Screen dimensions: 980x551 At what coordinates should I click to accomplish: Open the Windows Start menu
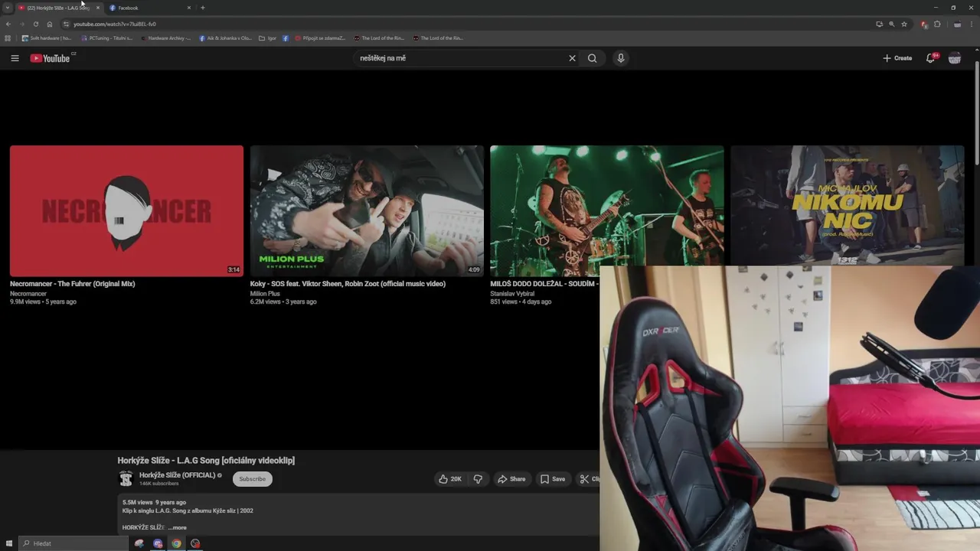[x=9, y=543]
